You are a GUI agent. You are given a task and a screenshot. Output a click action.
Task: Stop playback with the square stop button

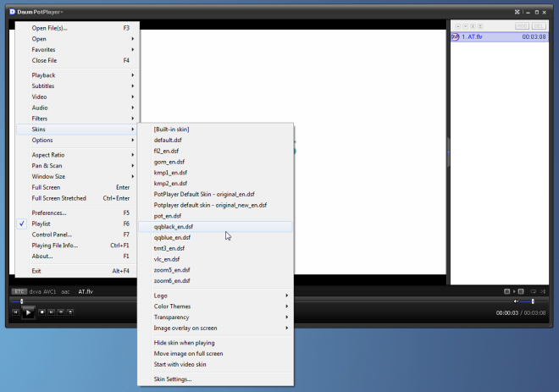tap(42, 312)
